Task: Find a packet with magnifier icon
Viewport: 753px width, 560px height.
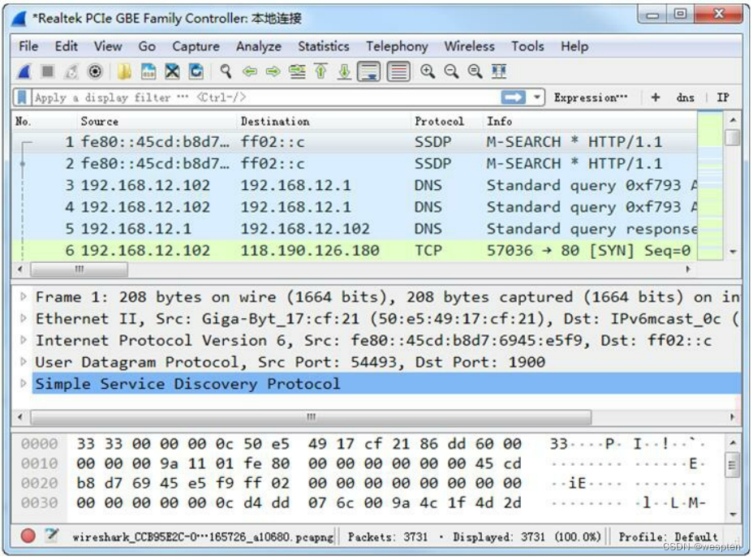Action: [226, 71]
